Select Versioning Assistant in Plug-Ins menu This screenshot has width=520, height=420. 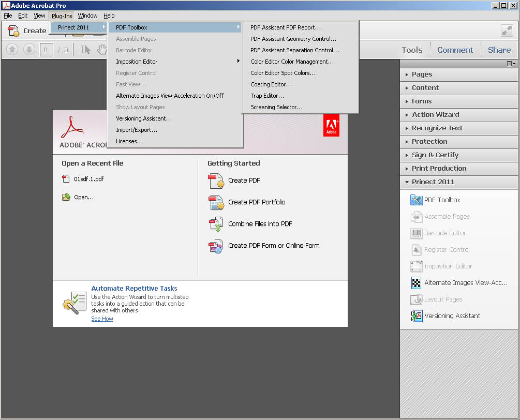(175, 118)
